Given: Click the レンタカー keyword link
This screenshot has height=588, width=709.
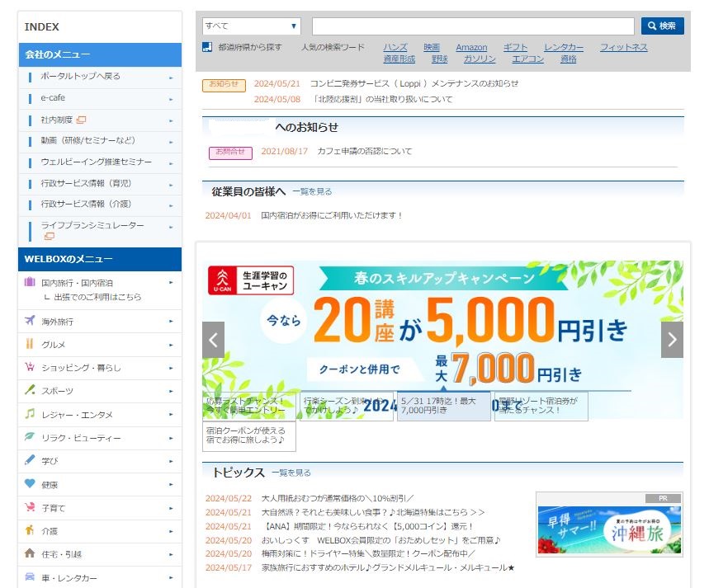Looking at the screenshot, I should 564,47.
